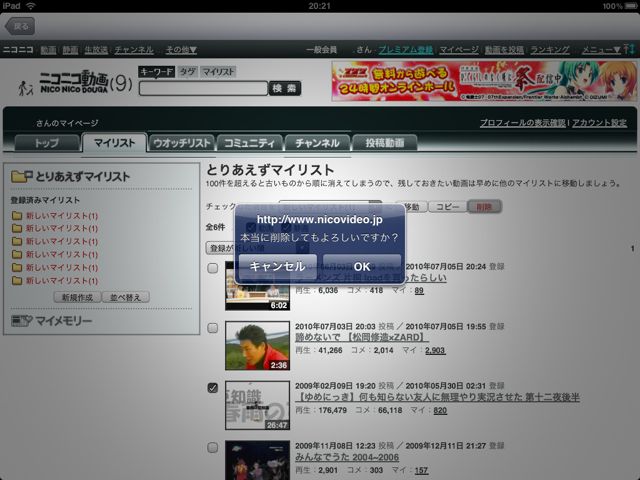The image size is (640, 480).
Task: Click the OK button in the dialog
Action: (x=362, y=267)
